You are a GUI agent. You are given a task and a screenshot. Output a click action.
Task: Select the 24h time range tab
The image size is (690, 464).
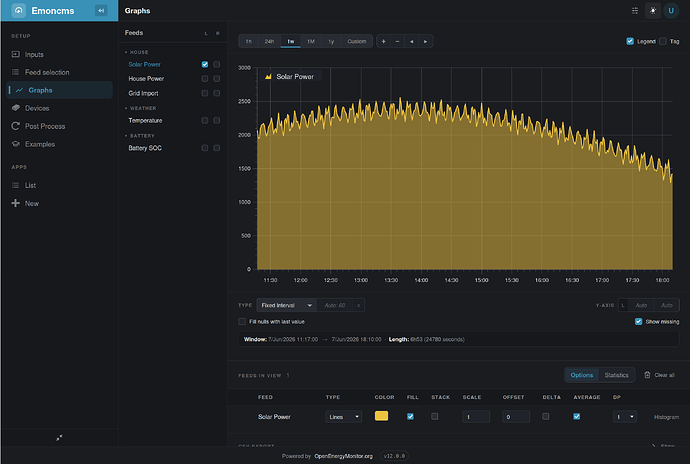(269, 41)
